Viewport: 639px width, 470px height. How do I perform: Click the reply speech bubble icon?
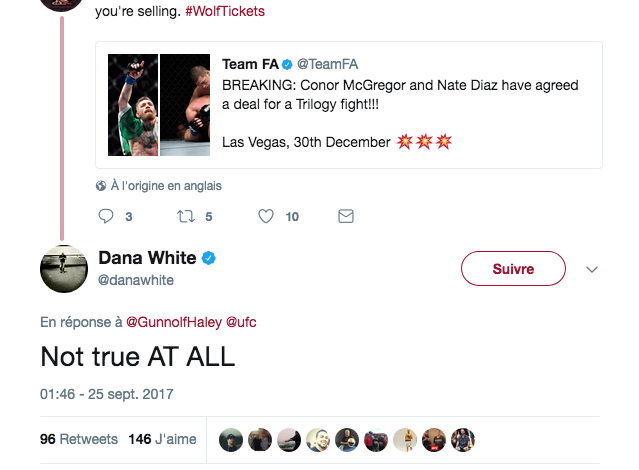(106, 216)
